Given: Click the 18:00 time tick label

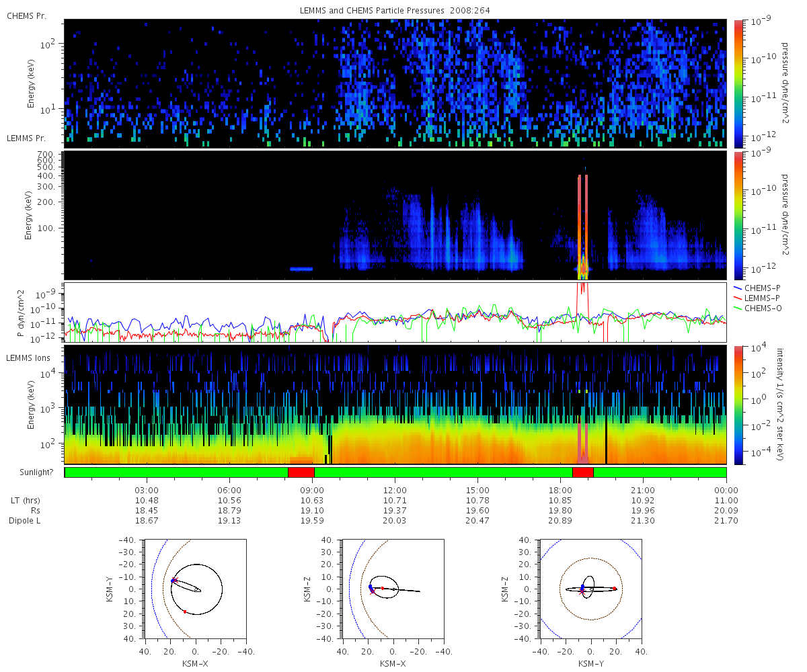Looking at the screenshot, I should coord(560,491).
